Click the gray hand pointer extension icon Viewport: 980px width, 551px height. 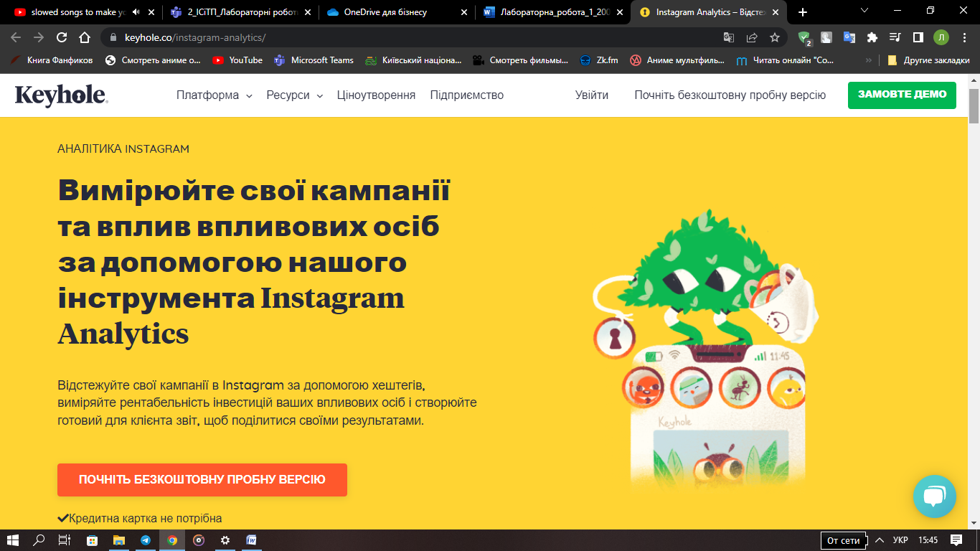(826, 37)
